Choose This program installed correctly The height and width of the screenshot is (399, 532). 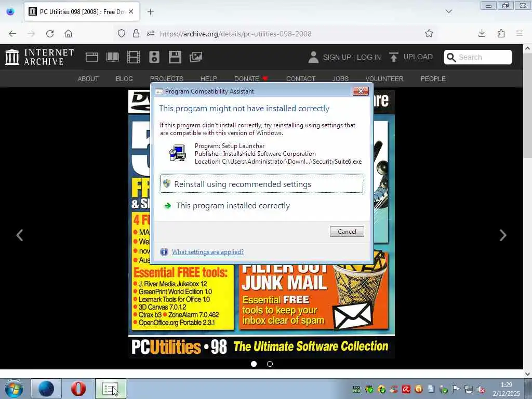tap(262, 206)
